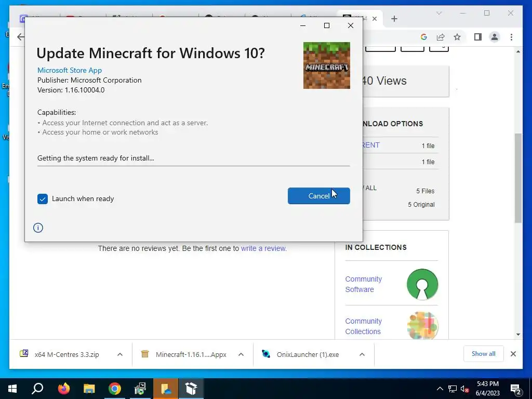Screen dimensions: 532x399
Task: Show all downloads
Action: click(483, 354)
